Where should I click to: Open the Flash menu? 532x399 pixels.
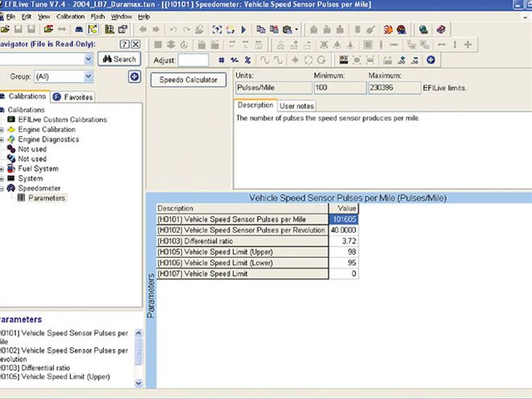tap(98, 17)
